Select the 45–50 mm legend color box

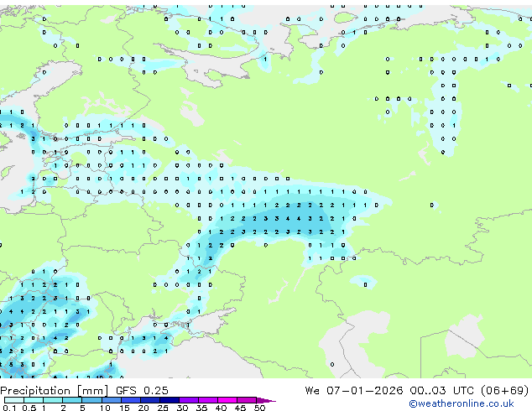[247, 400]
